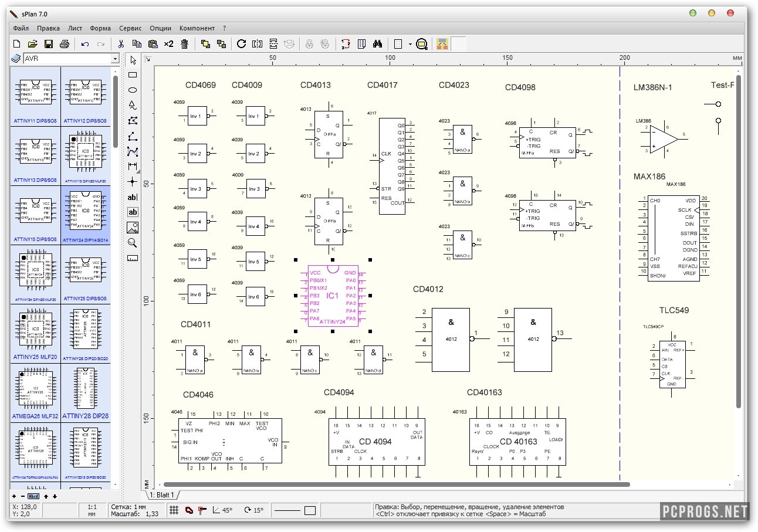Select the node junction tool
Image resolution: width=758 pixels, height=532 pixels.
click(133, 182)
